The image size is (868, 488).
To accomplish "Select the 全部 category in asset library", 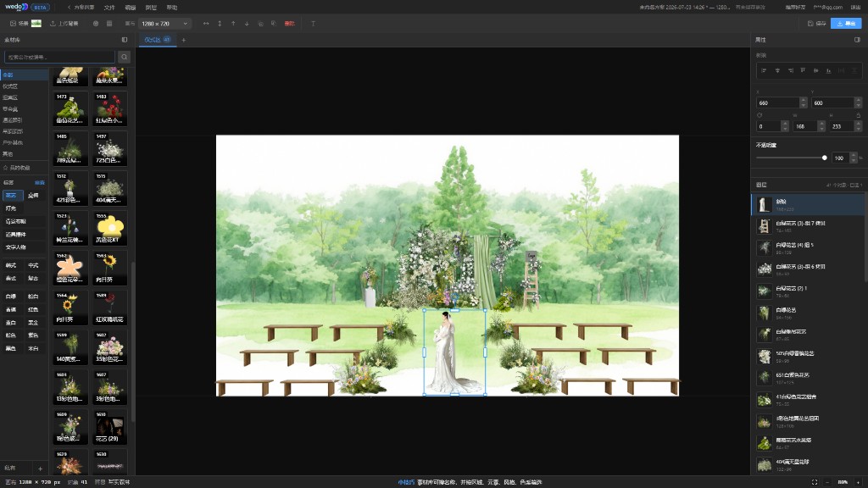I will pyautogui.click(x=24, y=75).
